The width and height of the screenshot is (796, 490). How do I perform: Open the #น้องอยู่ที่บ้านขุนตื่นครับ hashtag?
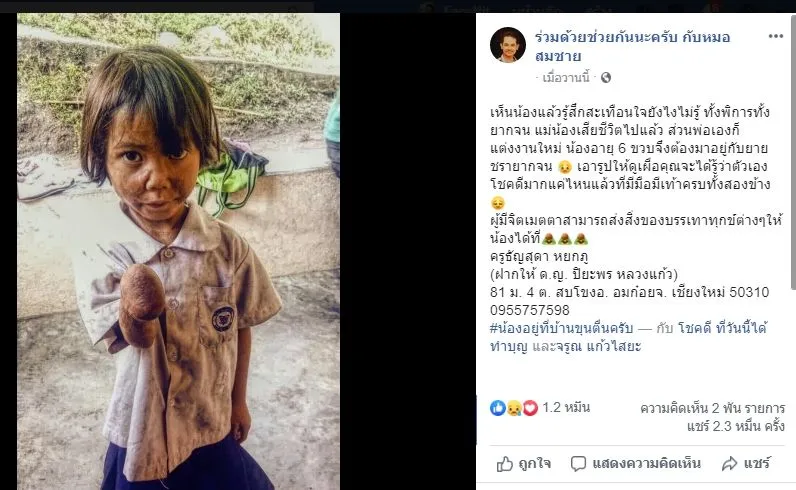pyautogui.click(x=561, y=329)
